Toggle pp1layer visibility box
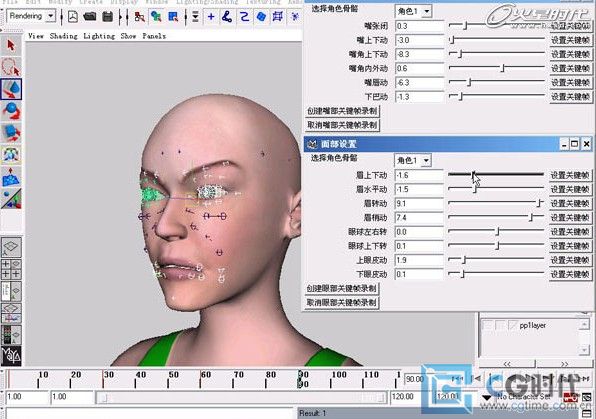The width and height of the screenshot is (596, 419). pyautogui.click(x=487, y=325)
